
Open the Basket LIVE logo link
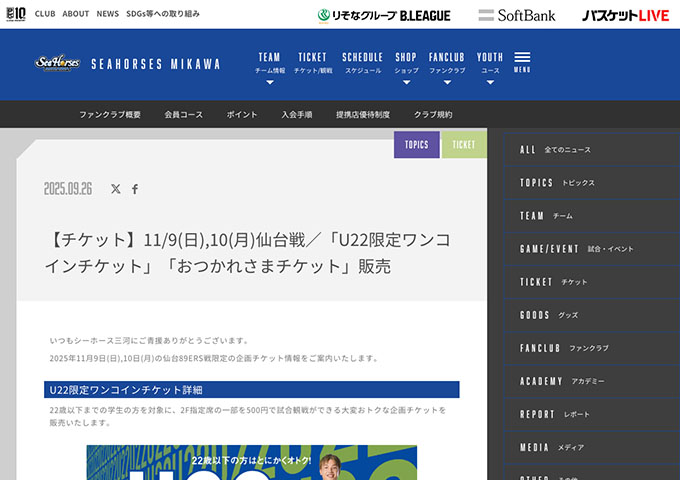tap(625, 16)
